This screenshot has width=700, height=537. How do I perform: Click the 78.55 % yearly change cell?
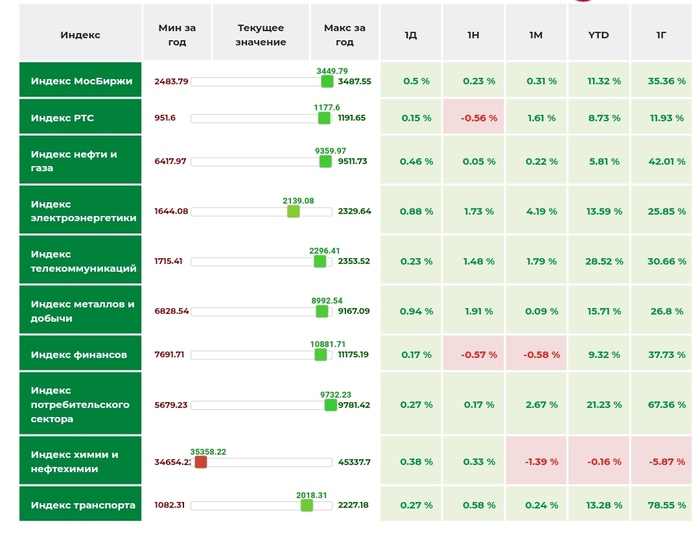point(660,505)
